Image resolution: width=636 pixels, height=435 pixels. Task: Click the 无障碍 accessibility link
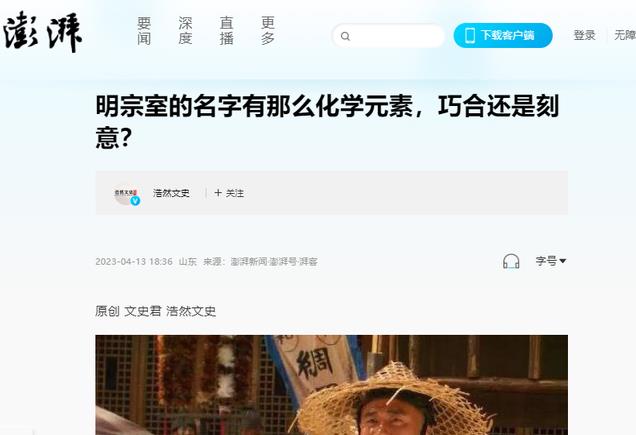(x=625, y=35)
